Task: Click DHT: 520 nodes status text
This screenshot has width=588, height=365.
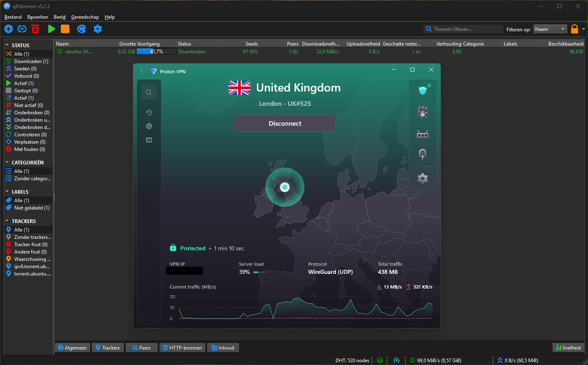Action: (352, 360)
